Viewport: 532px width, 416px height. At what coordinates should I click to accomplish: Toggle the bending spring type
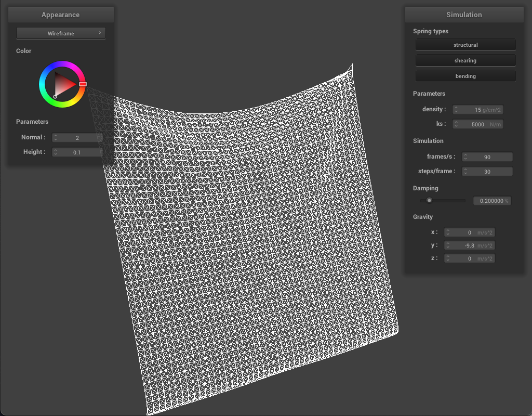pos(465,76)
